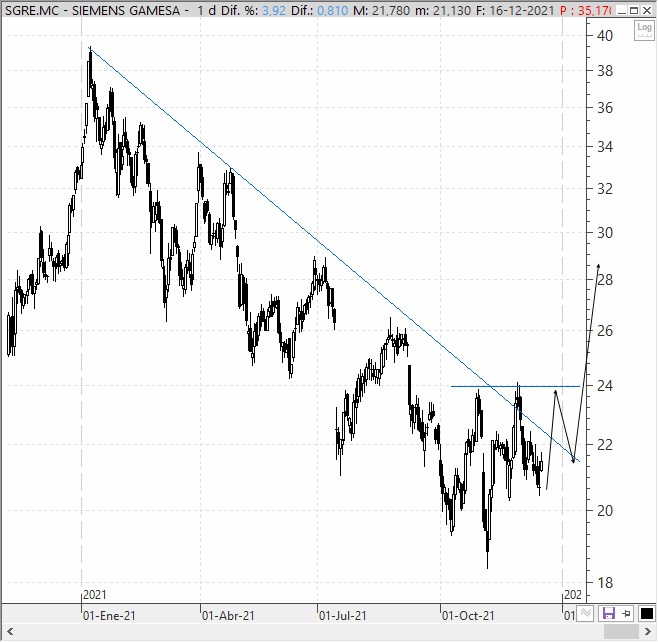Screen dimensions: 658x642
Task: Click the double chevron expand icon
Action: point(585,613)
